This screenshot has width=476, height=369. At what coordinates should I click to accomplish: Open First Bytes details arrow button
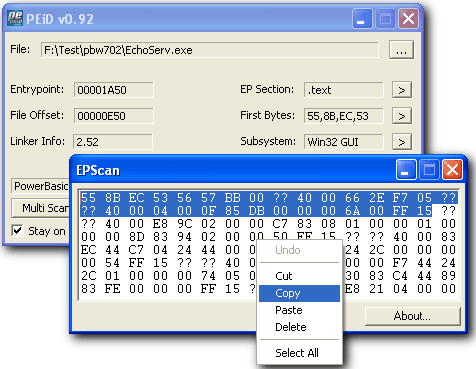click(402, 116)
